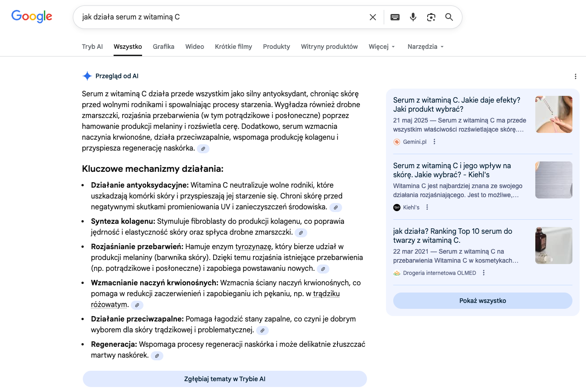Open options menu for Drogeria internetowa OLMED

[484, 273]
